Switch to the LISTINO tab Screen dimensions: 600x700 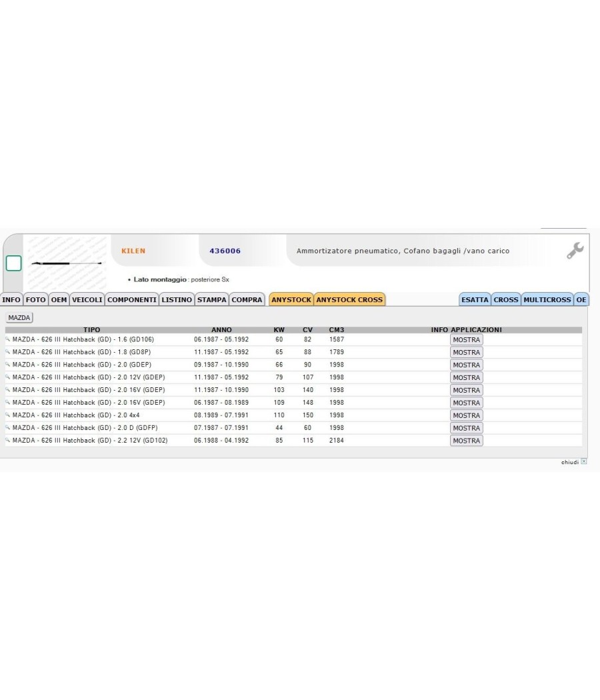[x=177, y=299]
